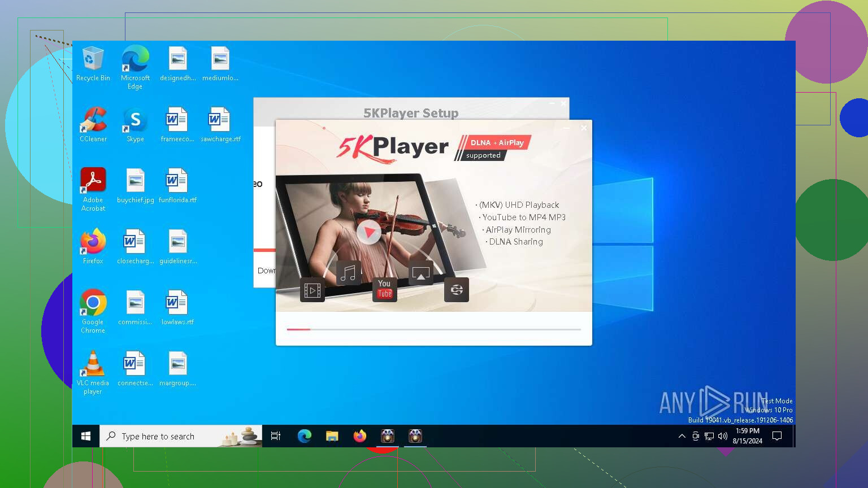Click the video film strip icon
Viewport: 868px width, 488px height.
312,290
